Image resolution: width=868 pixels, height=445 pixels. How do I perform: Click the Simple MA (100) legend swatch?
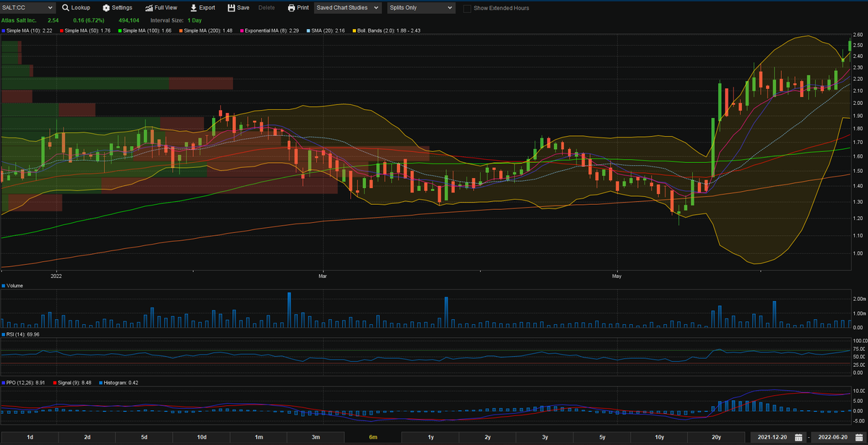click(121, 31)
